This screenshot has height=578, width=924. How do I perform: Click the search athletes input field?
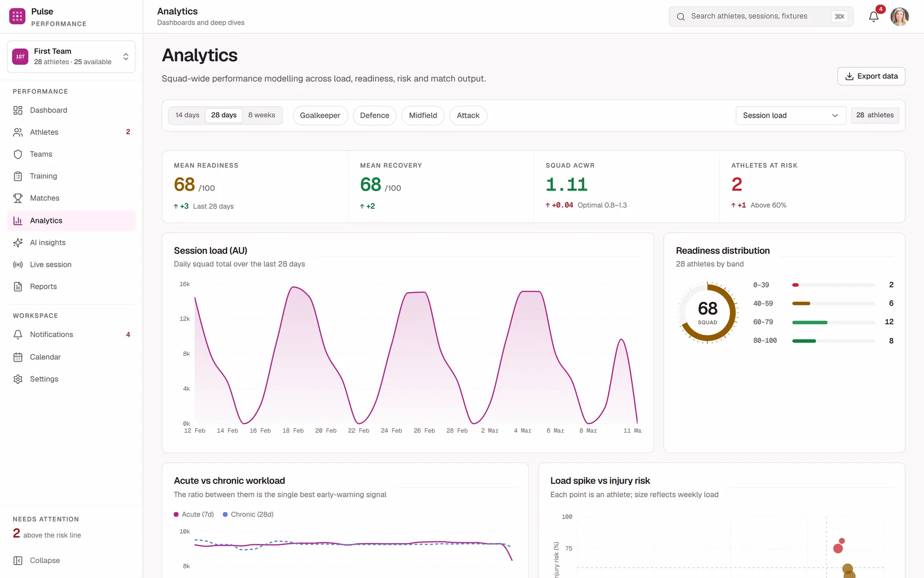coord(761,16)
